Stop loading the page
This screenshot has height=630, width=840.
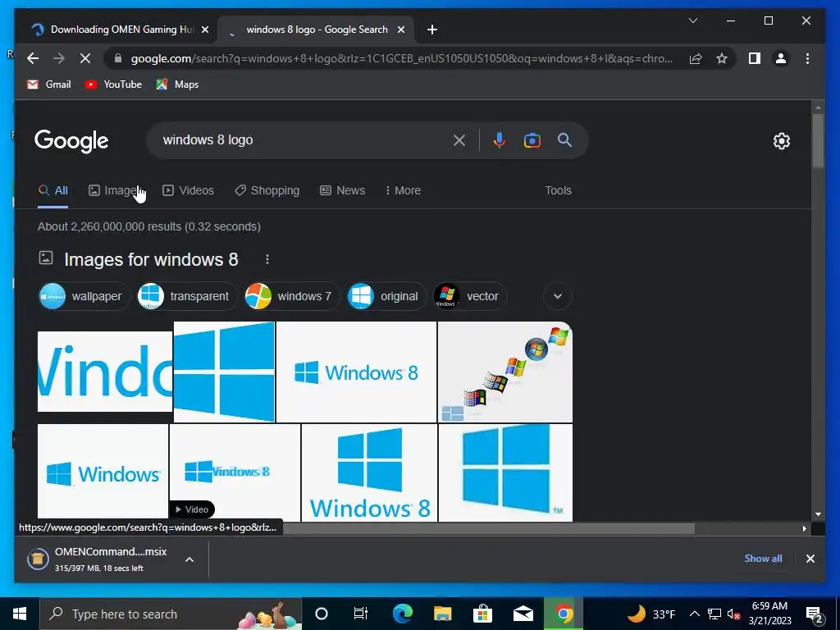point(85,58)
